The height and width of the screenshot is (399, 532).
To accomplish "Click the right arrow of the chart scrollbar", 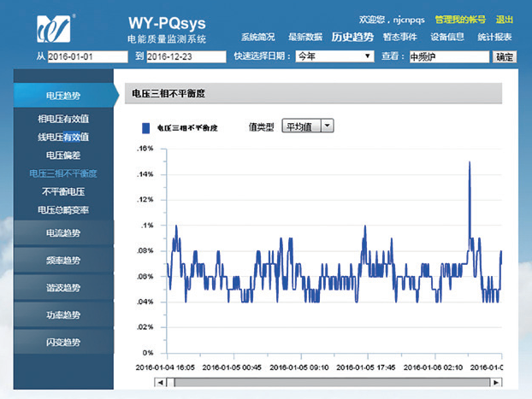I will click(496, 383).
